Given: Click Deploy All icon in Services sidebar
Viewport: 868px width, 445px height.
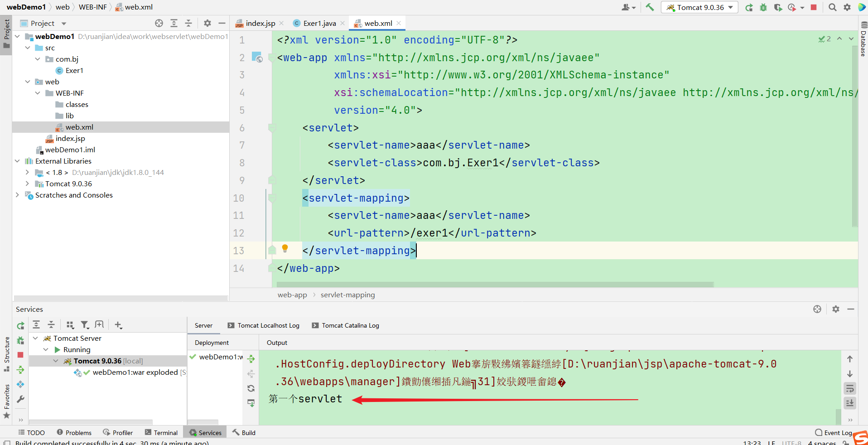Looking at the screenshot, I should (x=20, y=370).
